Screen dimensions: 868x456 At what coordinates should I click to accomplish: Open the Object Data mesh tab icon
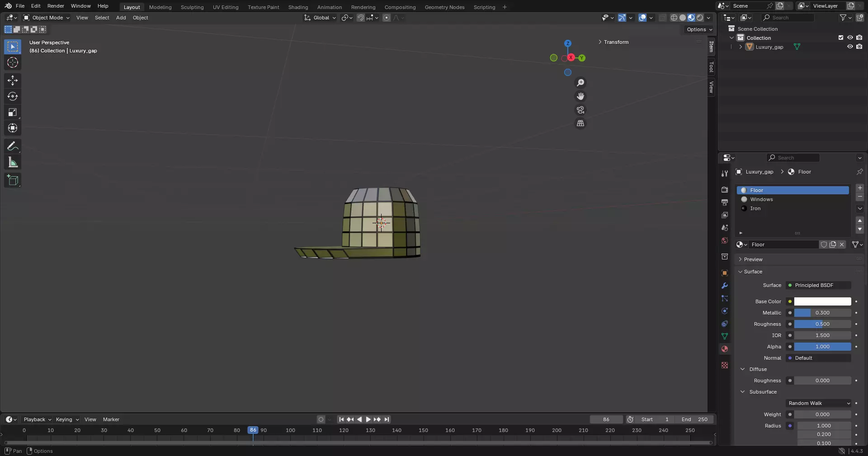coord(725,336)
